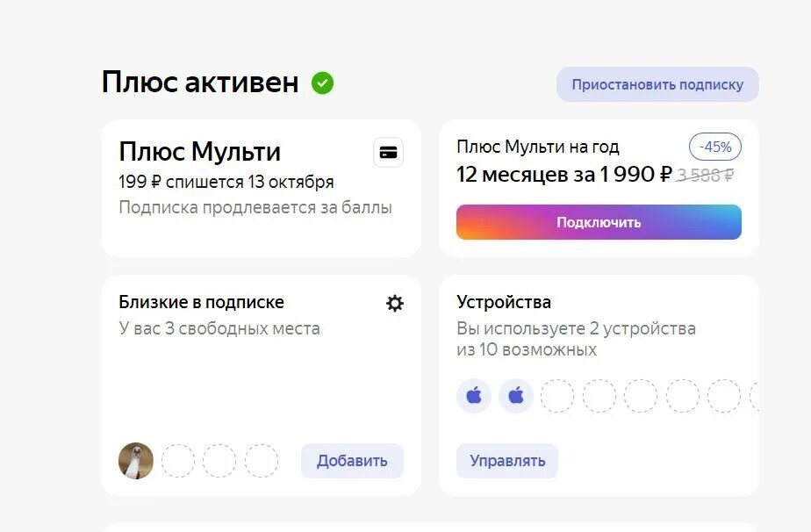Click green checkmark beside Плюс активен
Image resolution: width=811 pixels, height=532 pixels.
click(323, 83)
